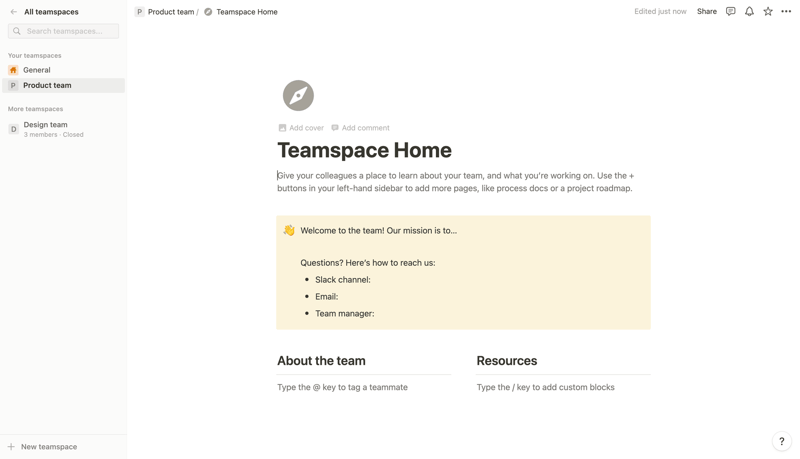Click the 3 members · Closed label
Screen dimensions: 800x459
pos(54,135)
